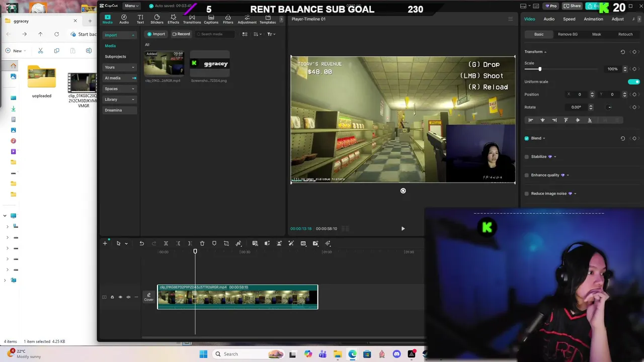Open the CapCut Menu dropdown

pos(131,6)
